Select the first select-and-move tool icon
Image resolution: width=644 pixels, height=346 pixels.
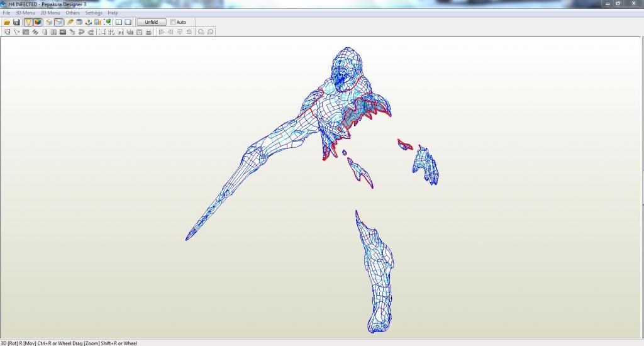(x=8, y=32)
